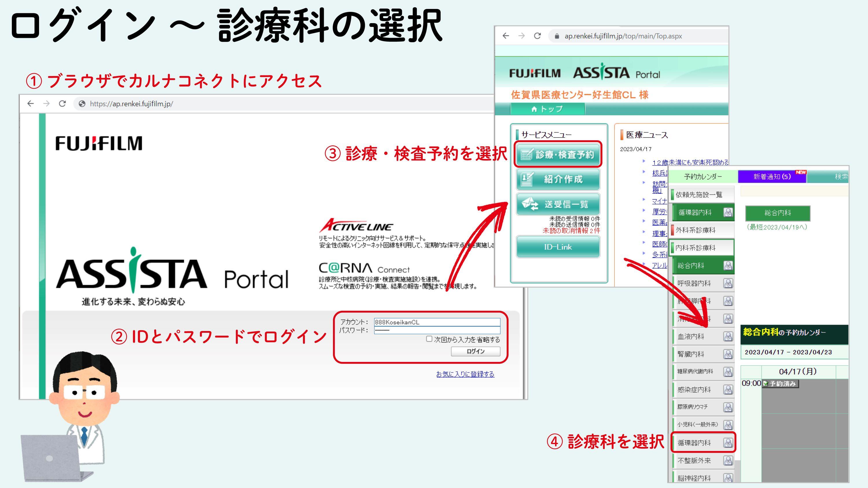Click the アカウント input field
Screen dimensions: 868x488
pos(437,322)
